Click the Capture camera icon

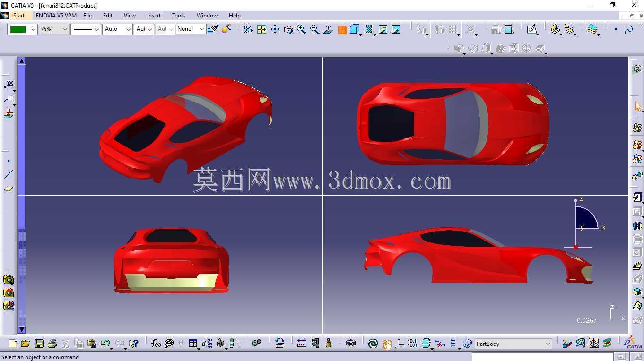point(350,344)
